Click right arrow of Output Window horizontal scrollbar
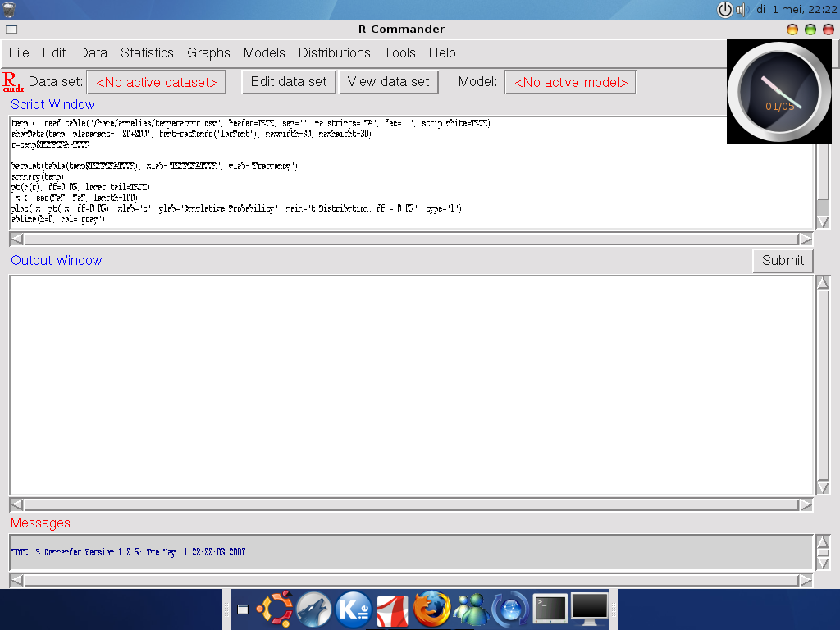Viewport: 840px width, 630px height. click(806, 504)
